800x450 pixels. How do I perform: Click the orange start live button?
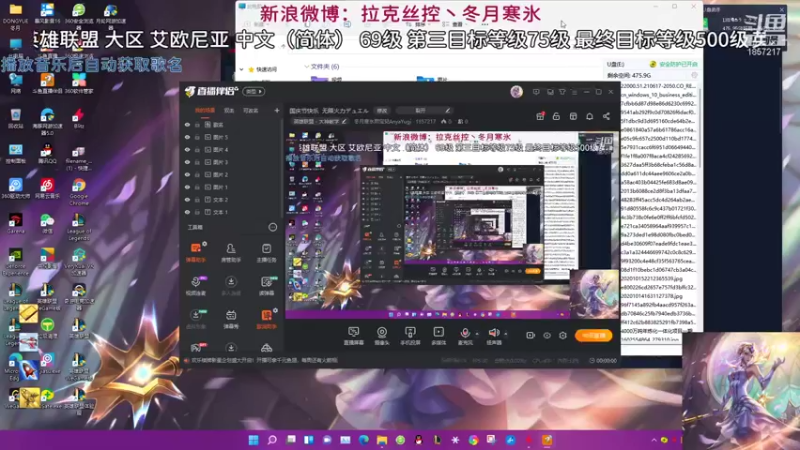(593, 335)
